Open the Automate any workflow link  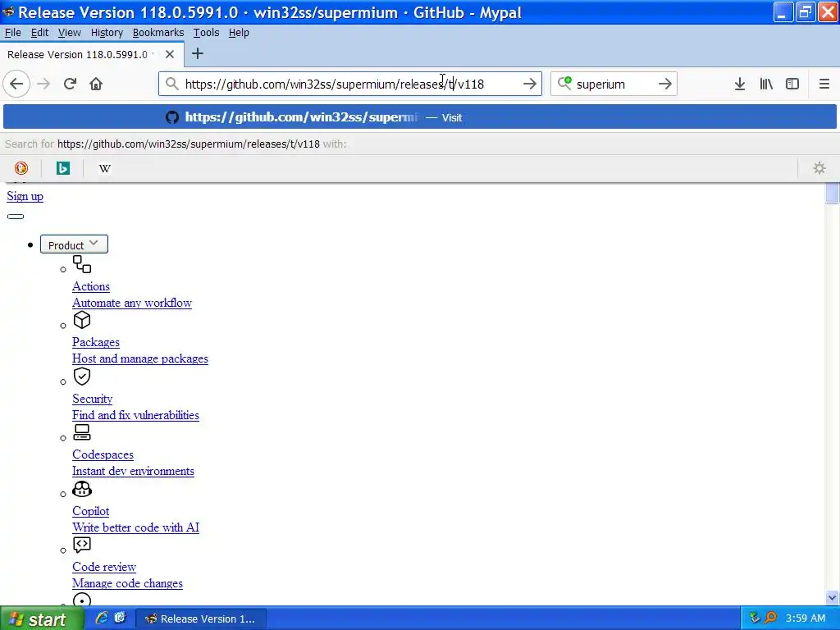point(132,303)
